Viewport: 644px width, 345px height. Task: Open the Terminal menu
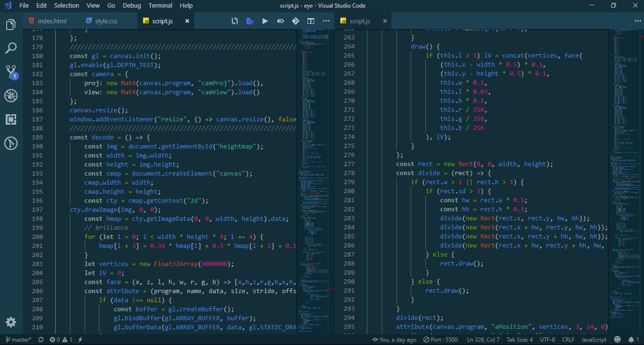(160, 6)
